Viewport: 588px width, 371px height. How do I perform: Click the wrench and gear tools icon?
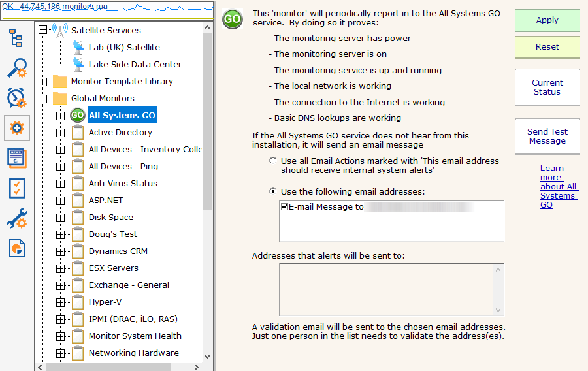click(x=16, y=219)
